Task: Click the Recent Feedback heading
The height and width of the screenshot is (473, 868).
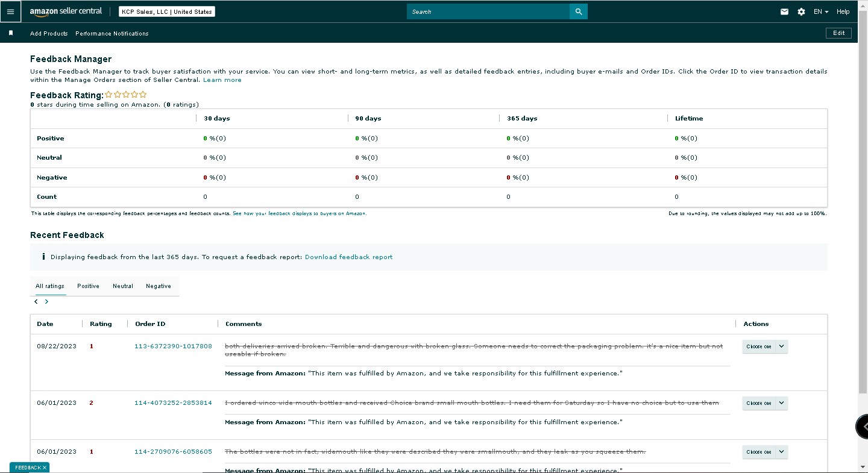Action: point(67,235)
